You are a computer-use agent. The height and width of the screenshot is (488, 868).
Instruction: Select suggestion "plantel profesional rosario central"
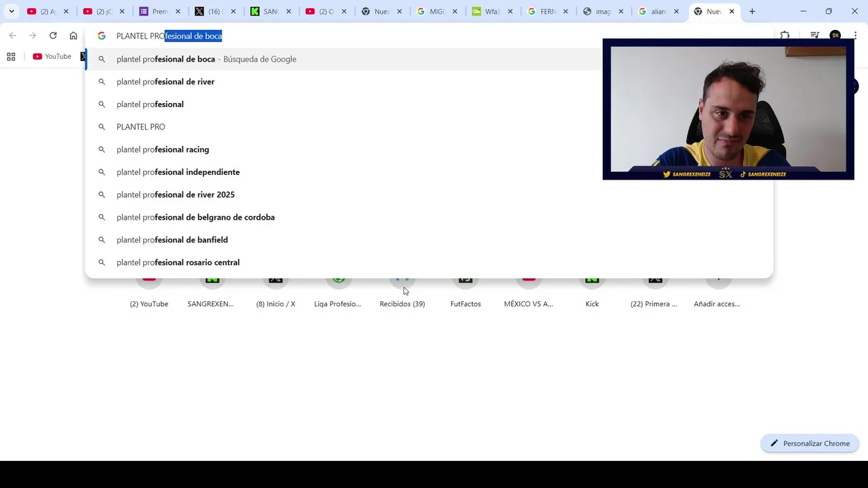click(x=429, y=262)
